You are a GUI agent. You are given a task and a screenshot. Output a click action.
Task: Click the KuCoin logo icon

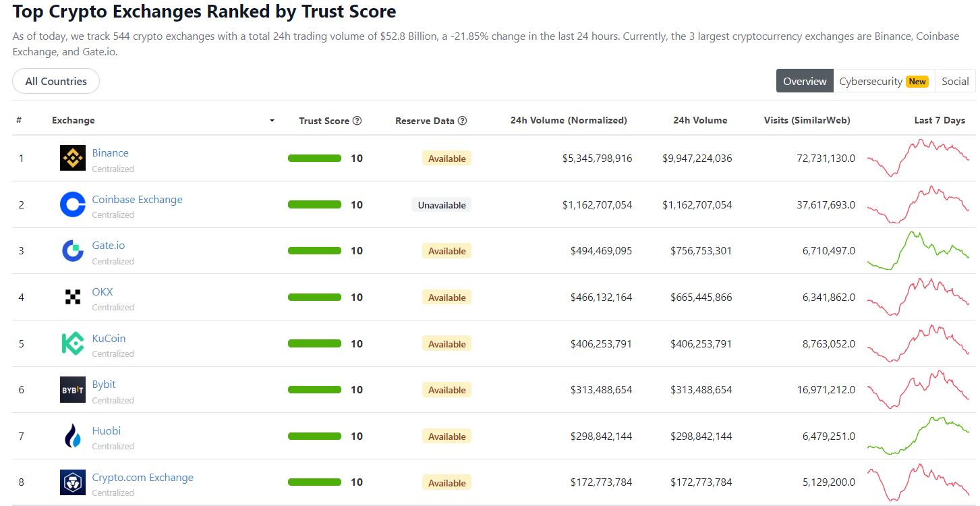pyautogui.click(x=73, y=343)
